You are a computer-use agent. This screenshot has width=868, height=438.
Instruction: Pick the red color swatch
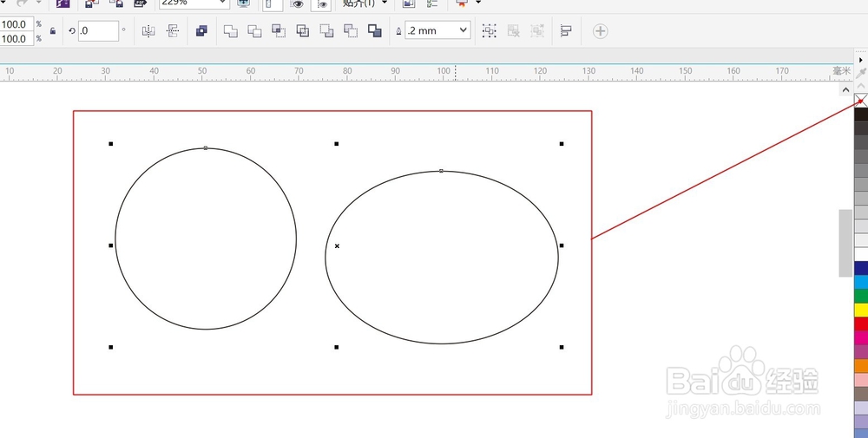[861, 324]
